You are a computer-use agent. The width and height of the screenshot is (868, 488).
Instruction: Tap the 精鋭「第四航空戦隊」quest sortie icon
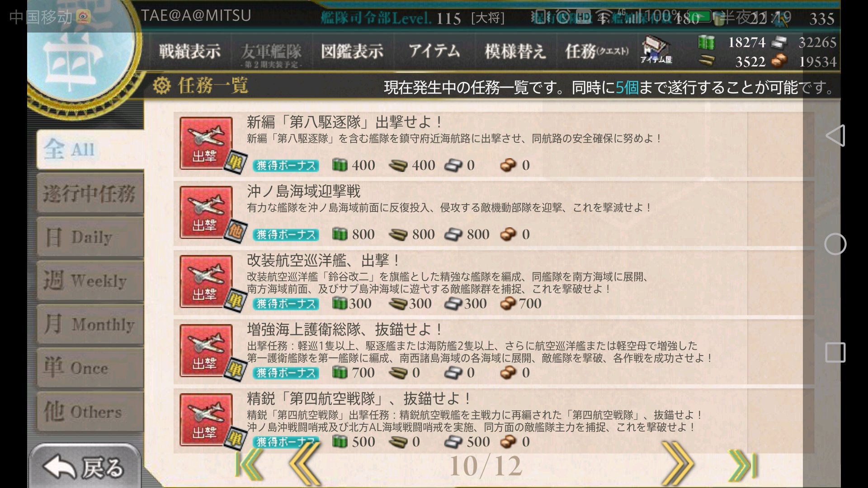point(206,420)
